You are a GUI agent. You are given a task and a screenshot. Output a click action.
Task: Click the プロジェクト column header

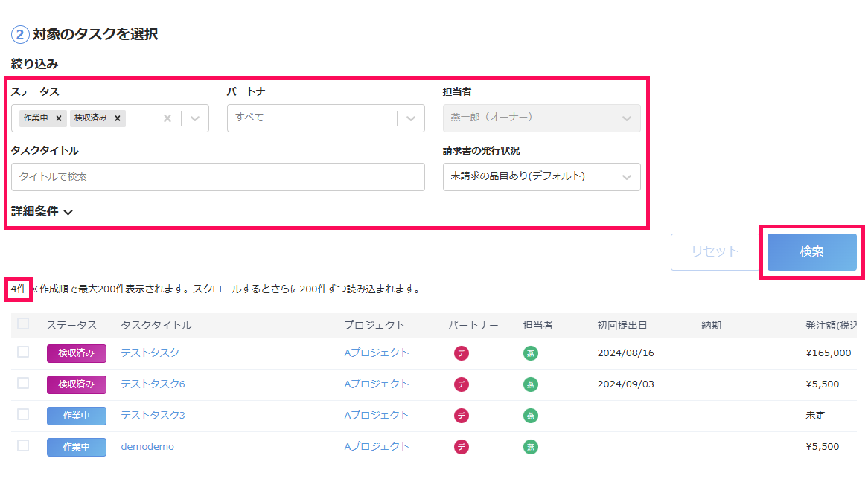374,326
